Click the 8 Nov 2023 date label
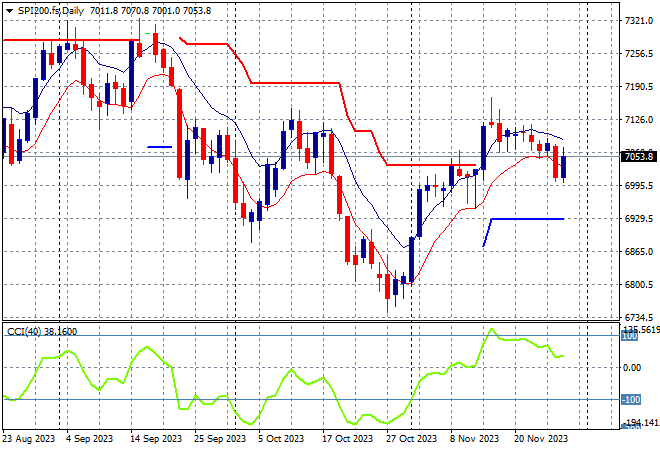The image size is (660, 450). click(474, 439)
